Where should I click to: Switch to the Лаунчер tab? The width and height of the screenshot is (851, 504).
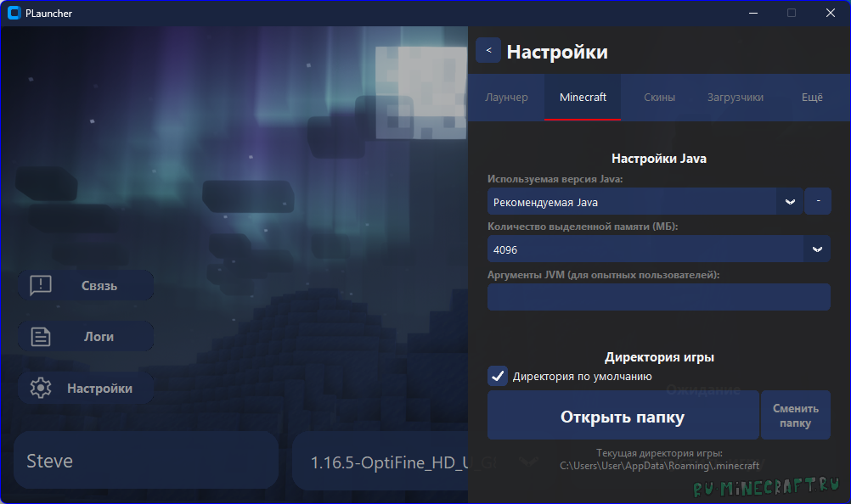click(506, 97)
